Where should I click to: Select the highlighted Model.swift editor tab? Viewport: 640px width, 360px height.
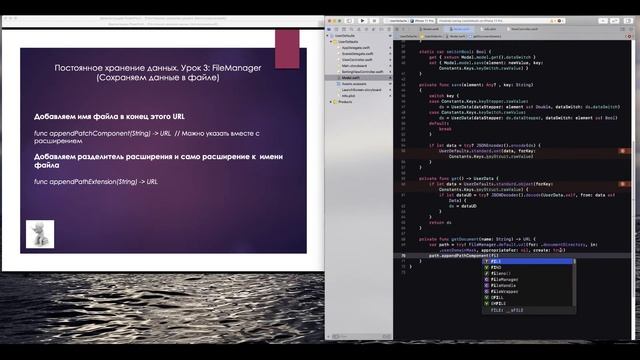click(460, 29)
